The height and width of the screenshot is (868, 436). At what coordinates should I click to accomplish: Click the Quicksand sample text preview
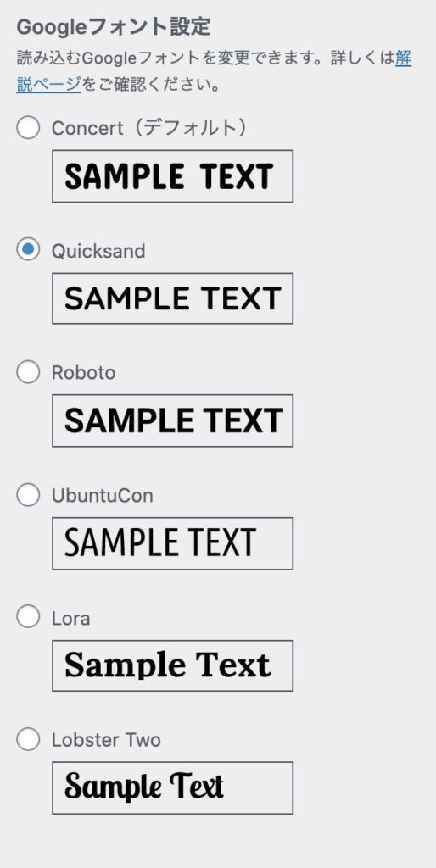click(172, 298)
